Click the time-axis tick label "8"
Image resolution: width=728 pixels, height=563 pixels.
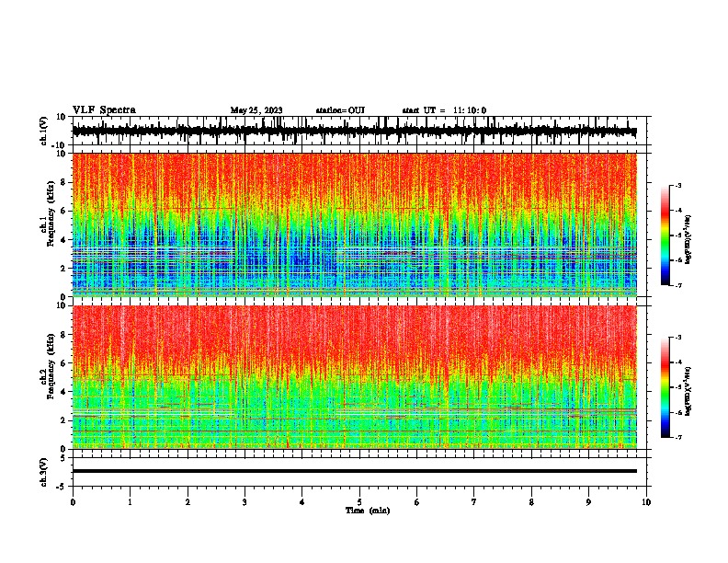pyautogui.click(x=531, y=502)
